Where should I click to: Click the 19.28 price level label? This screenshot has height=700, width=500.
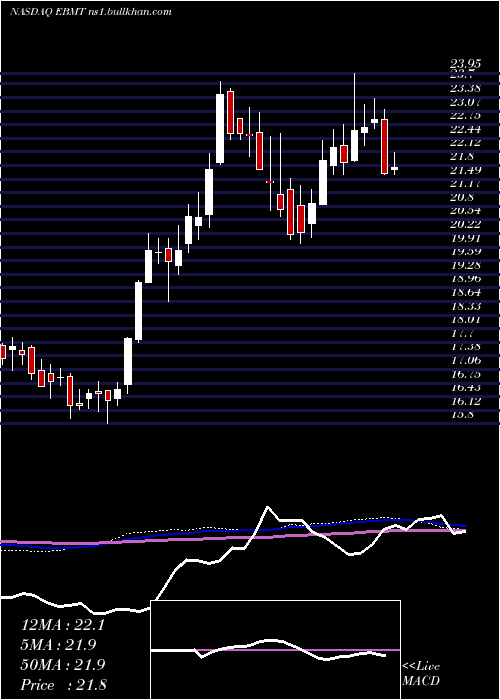(468, 265)
